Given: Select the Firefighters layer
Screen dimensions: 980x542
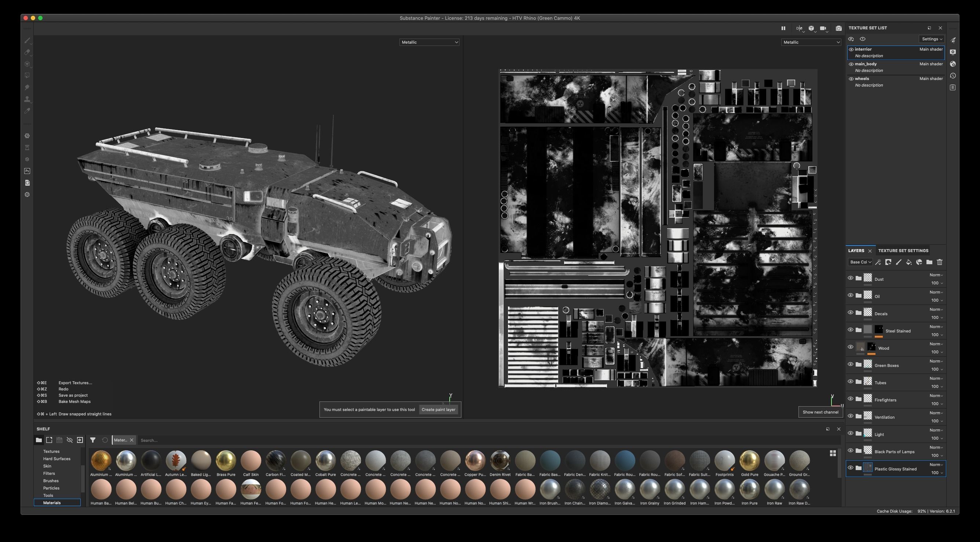Looking at the screenshot, I should [896, 400].
